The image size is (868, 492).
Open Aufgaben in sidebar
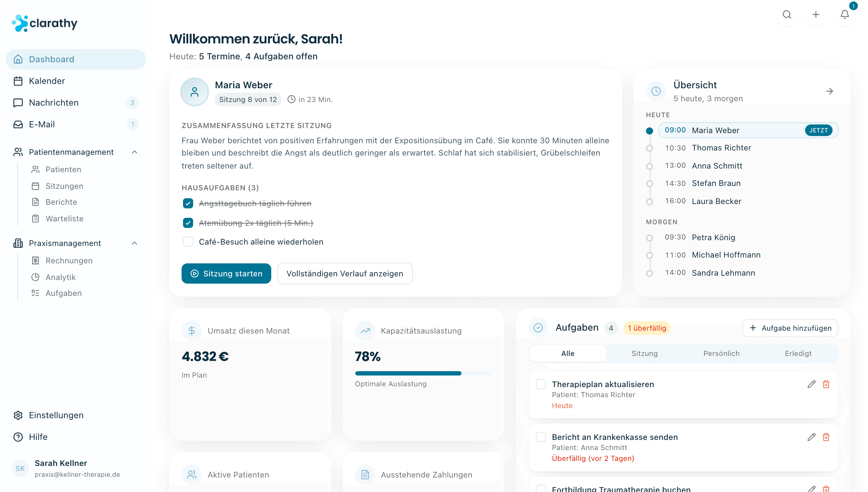tap(64, 293)
